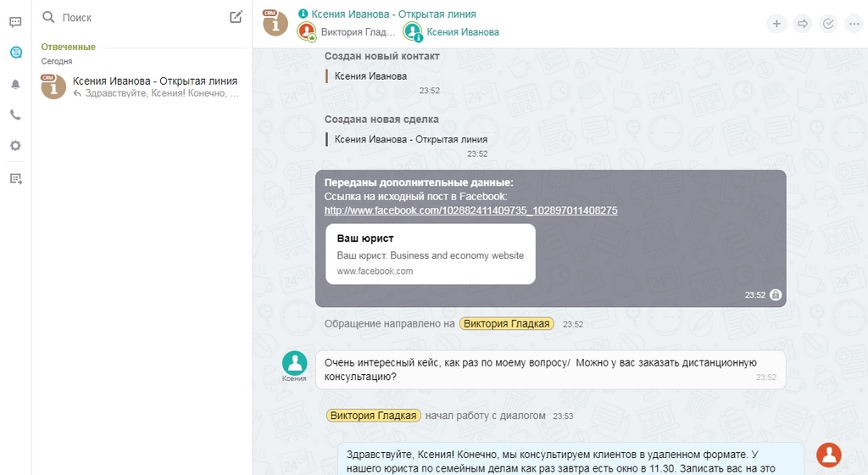This screenshot has width=868, height=475.
Task: Click Ксения's avatar beside her message
Action: click(294, 364)
